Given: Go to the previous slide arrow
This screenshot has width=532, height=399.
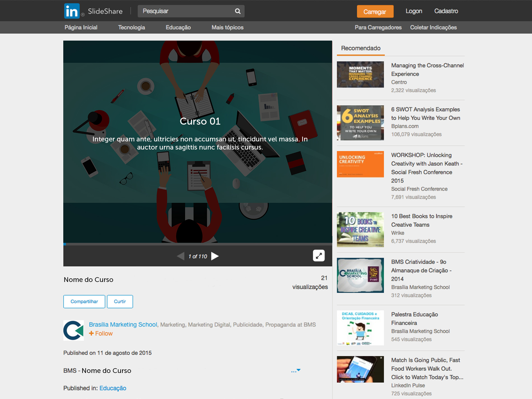Looking at the screenshot, I should [x=181, y=256].
